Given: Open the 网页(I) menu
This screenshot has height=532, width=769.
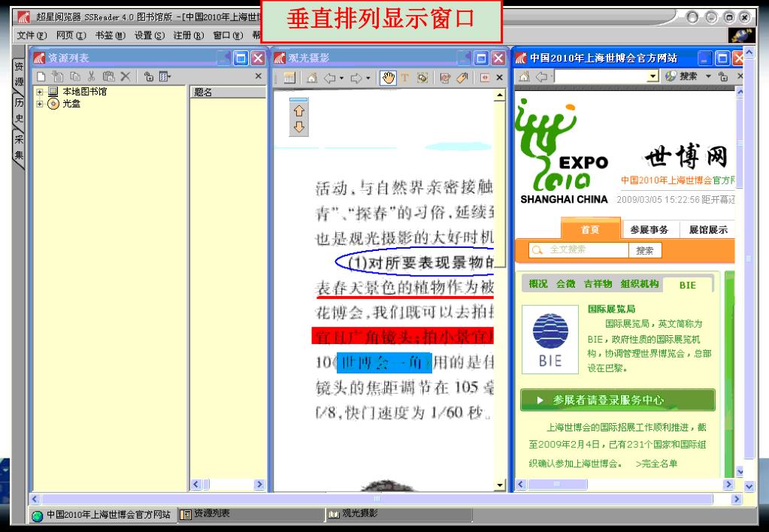Looking at the screenshot, I should click(71, 35).
